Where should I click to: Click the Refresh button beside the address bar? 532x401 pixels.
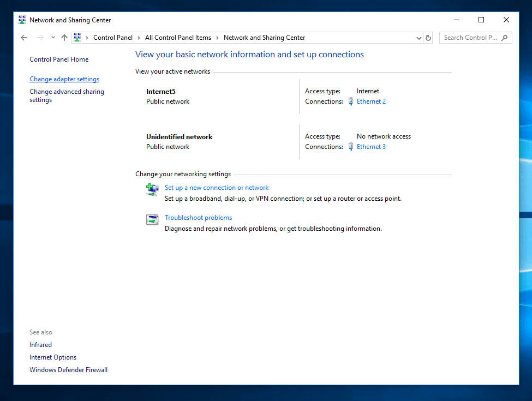pos(428,37)
